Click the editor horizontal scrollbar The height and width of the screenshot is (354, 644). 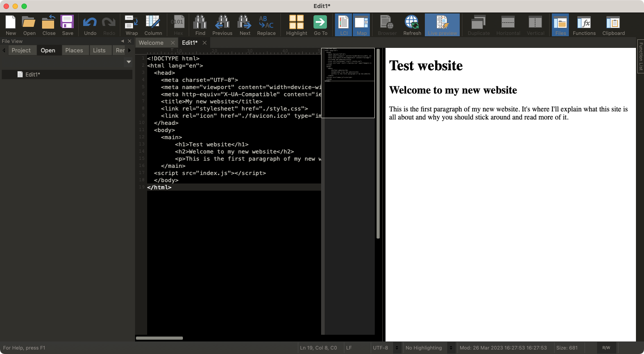159,338
